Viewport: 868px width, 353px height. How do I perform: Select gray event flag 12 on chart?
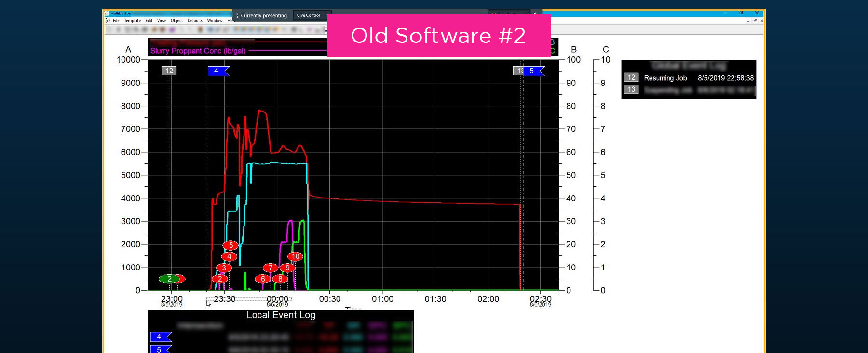point(169,71)
